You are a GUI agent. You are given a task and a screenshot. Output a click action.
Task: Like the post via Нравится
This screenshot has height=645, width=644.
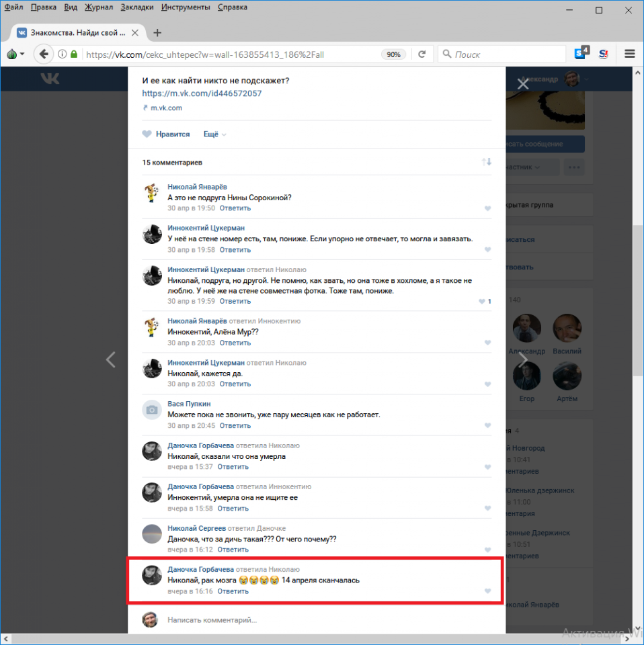click(x=166, y=134)
